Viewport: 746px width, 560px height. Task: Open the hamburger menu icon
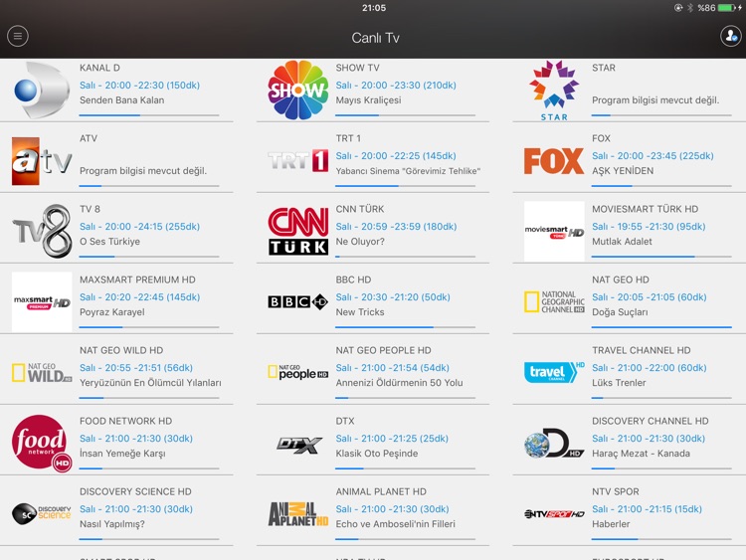[18, 36]
